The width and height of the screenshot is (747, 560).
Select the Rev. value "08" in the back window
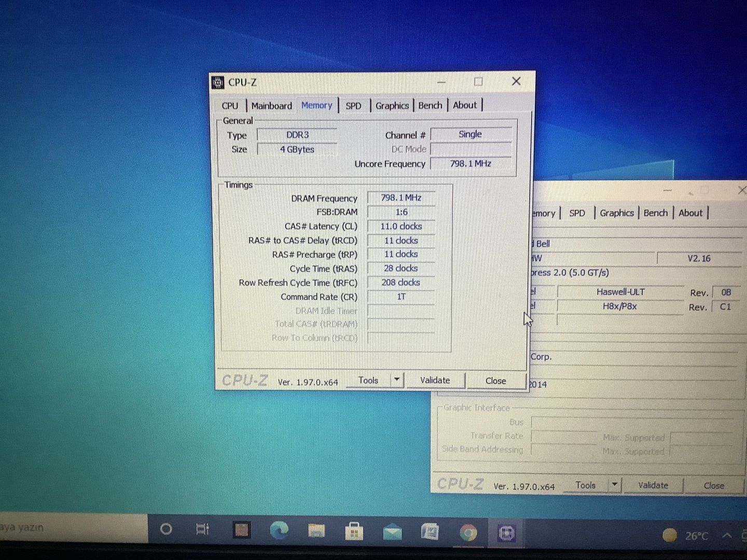pos(726,292)
